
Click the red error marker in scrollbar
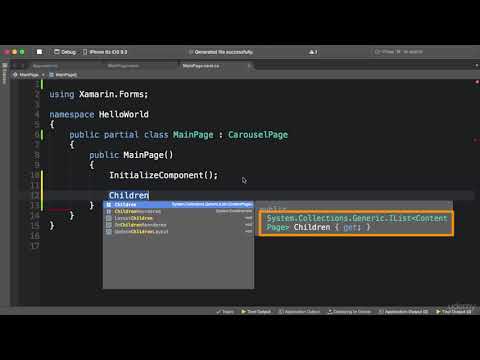(476, 82)
